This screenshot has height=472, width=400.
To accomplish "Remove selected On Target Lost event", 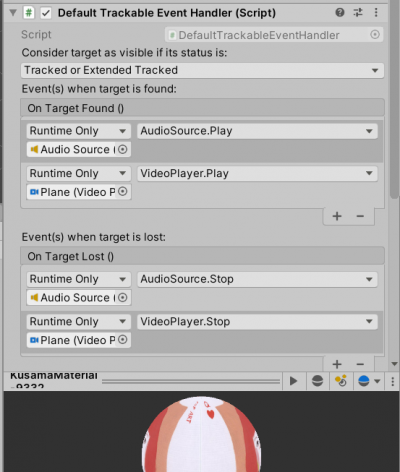I will [360, 364].
